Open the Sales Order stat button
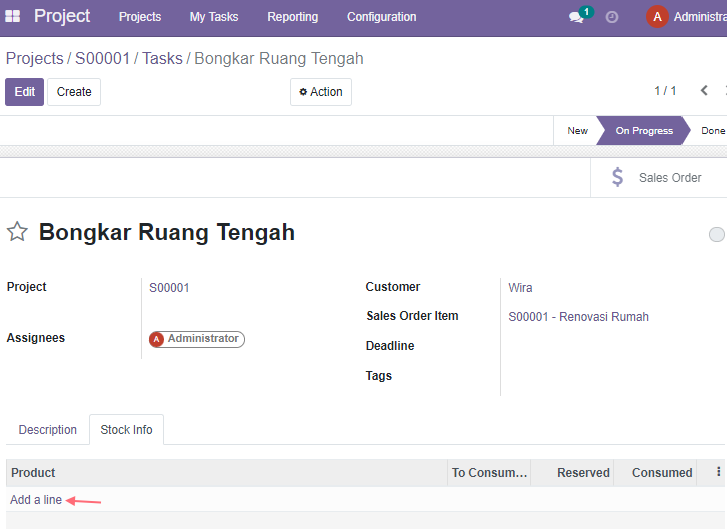 [x=658, y=178]
